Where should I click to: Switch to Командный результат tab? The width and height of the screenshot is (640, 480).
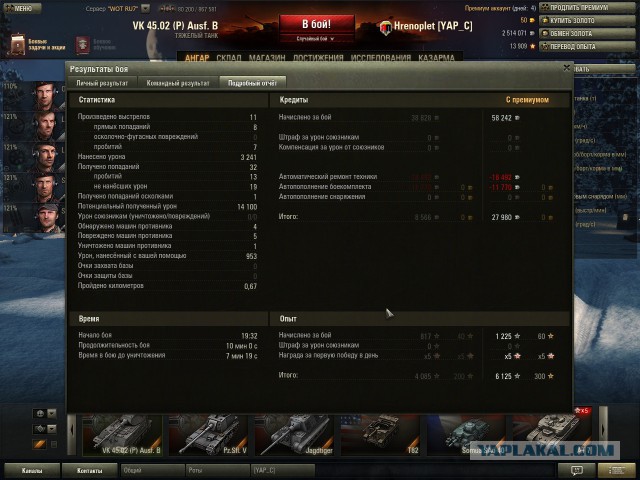(x=178, y=83)
